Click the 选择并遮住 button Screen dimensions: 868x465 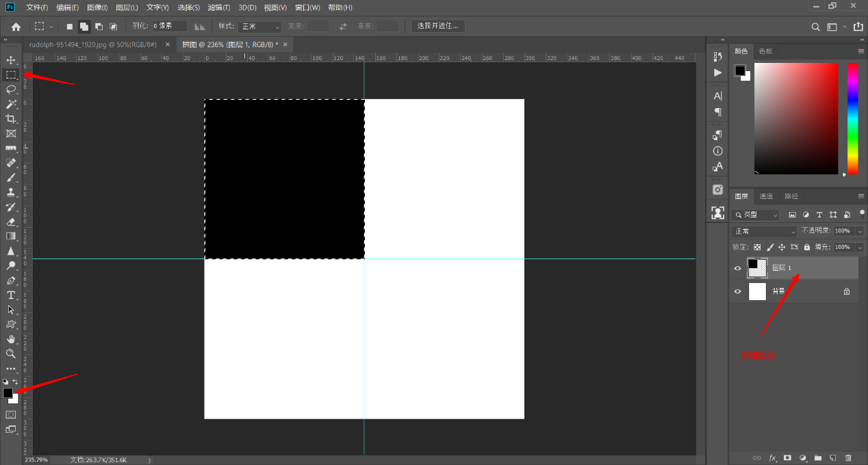(x=438, y=26)
